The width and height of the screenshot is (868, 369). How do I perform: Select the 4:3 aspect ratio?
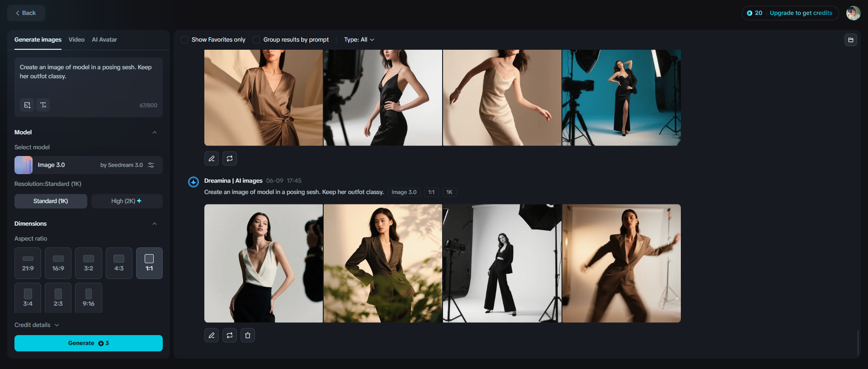119,263
